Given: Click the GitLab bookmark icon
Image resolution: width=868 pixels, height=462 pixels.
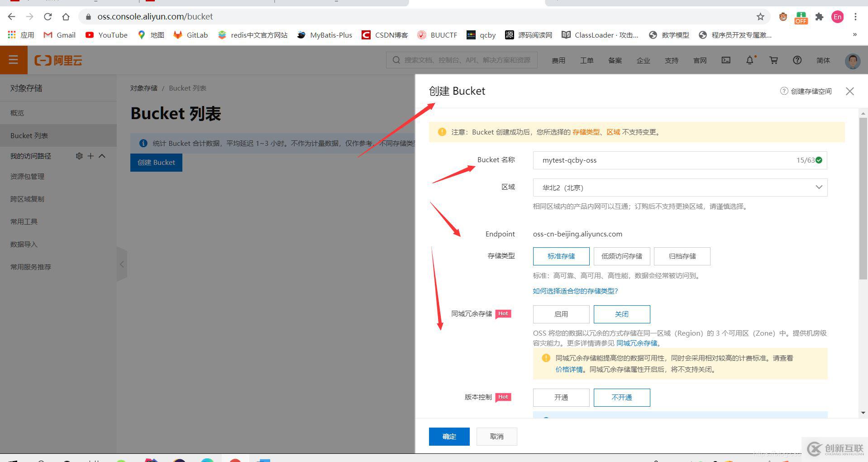Looking at the screenshot, I should 177,35.
